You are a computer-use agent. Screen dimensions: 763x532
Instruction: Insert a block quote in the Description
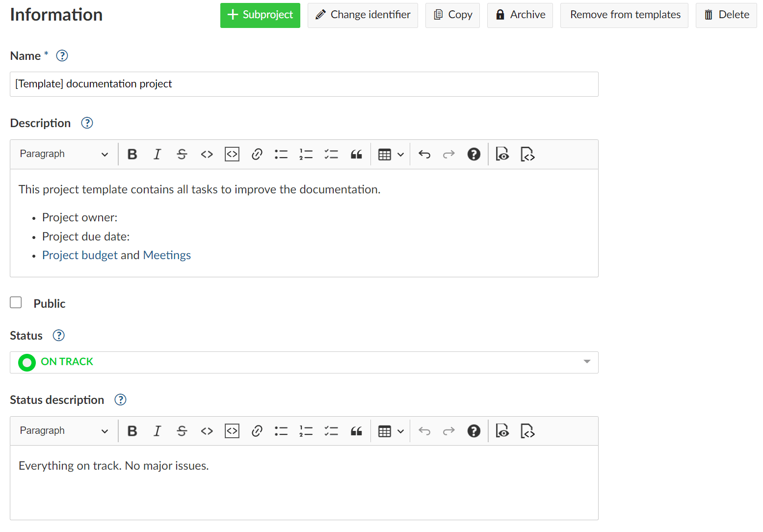tap(356, 154)
